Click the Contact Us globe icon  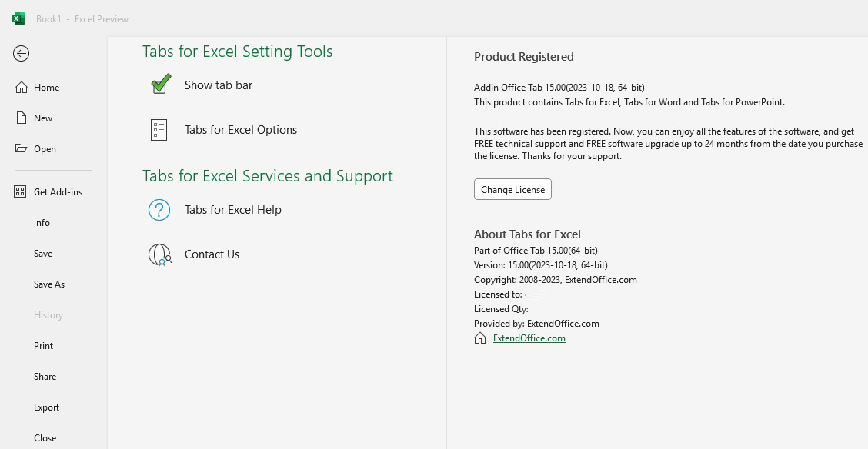160,255
